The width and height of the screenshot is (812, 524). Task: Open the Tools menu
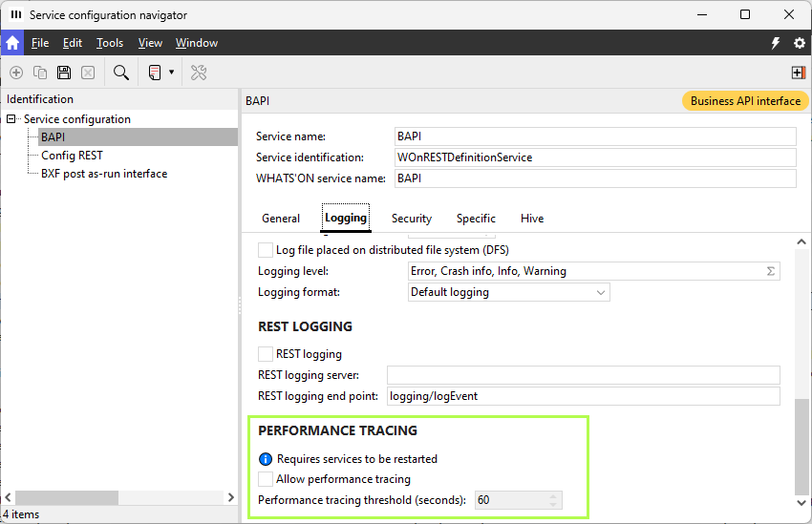(x=110, y=43)
